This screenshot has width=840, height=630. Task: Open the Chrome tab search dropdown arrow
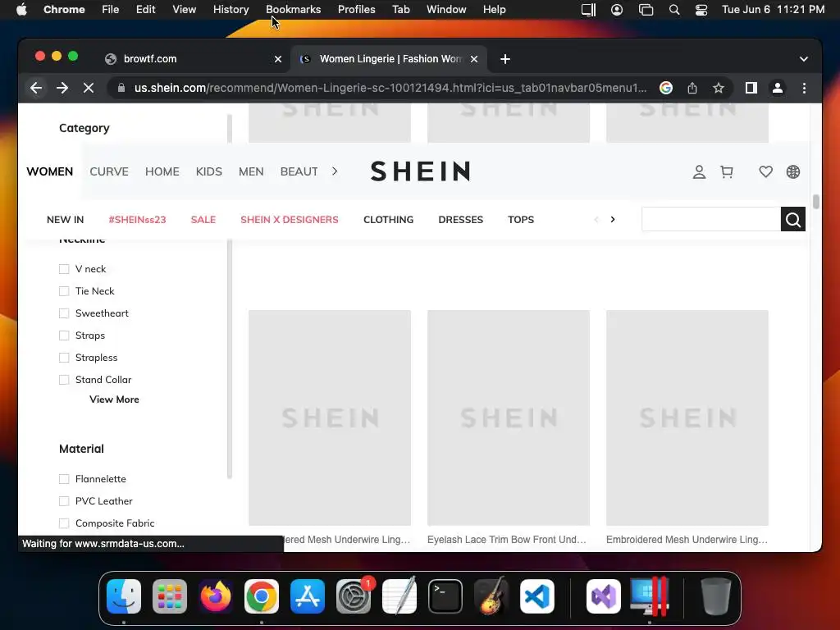(x=804, y=59)
